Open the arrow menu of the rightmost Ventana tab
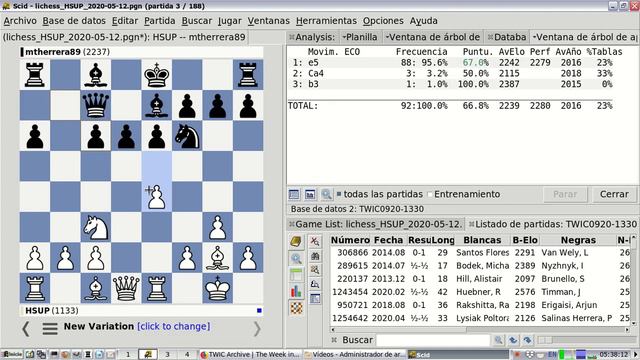 tap(534, 37)
